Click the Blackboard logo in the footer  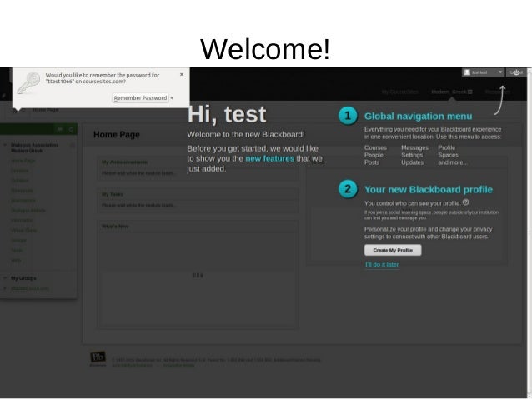coord(98,359)
